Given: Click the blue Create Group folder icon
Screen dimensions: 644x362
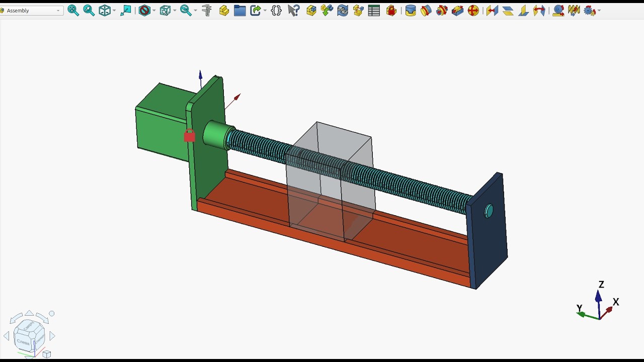Looking at the screenshot, I should 240,11.
